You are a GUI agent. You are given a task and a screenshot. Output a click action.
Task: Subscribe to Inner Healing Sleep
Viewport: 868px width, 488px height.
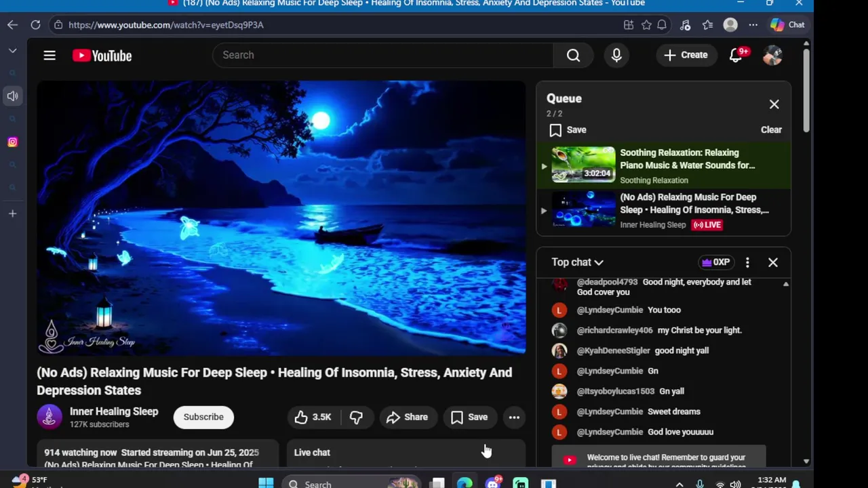[203, 417]
